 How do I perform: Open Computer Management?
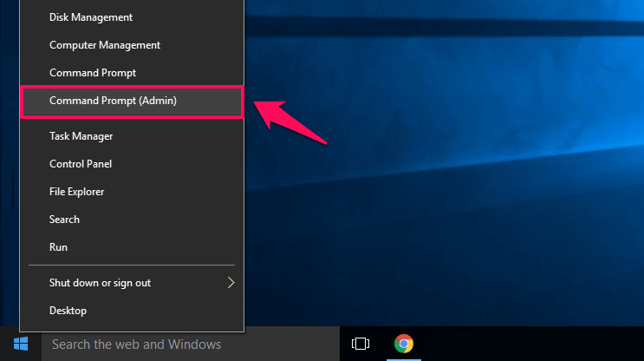click(x=132, y=45)
